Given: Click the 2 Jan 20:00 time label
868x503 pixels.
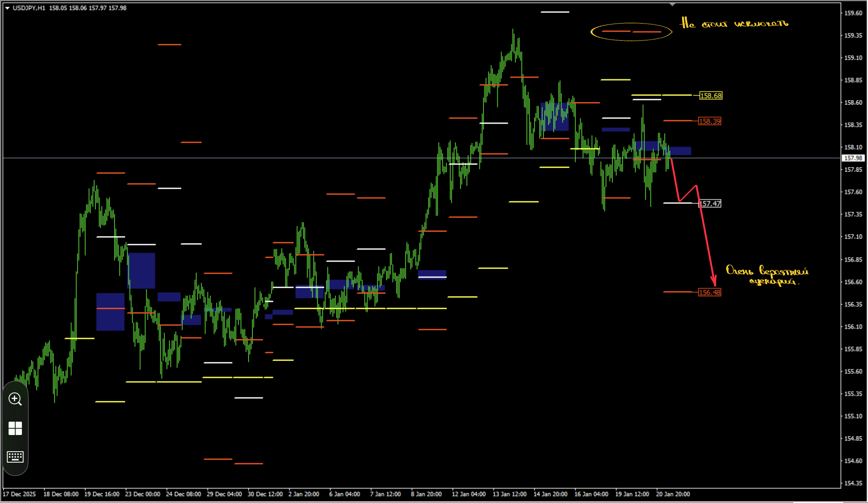Looking at the screenshot, I should click(304, 494).
